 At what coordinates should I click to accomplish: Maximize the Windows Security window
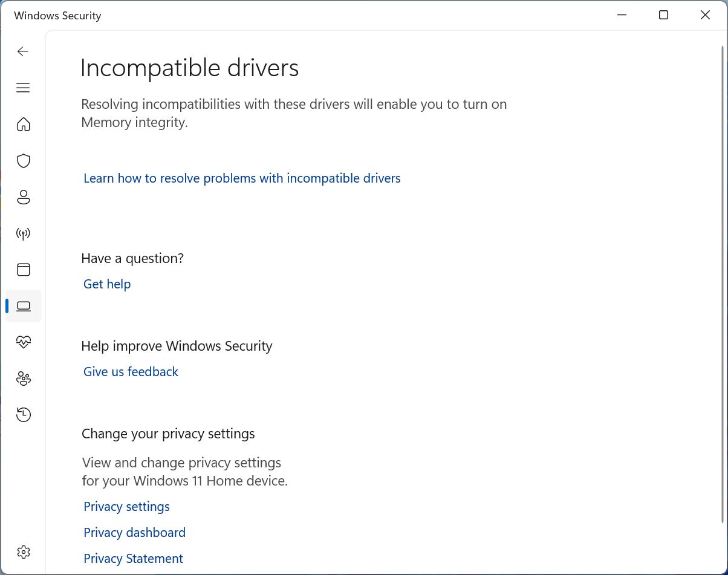point(663,15)
